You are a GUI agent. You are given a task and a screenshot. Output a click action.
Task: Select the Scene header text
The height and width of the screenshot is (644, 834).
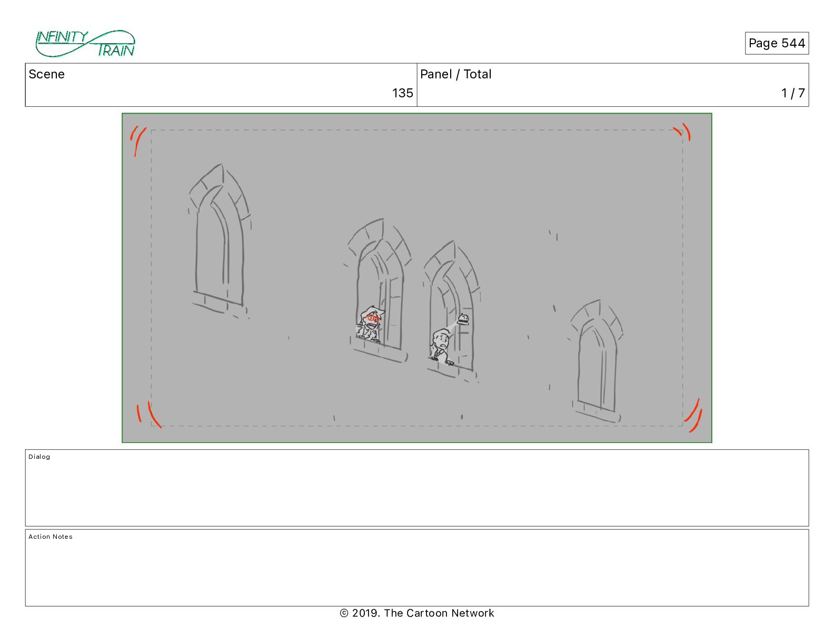(x=47, y=74)
